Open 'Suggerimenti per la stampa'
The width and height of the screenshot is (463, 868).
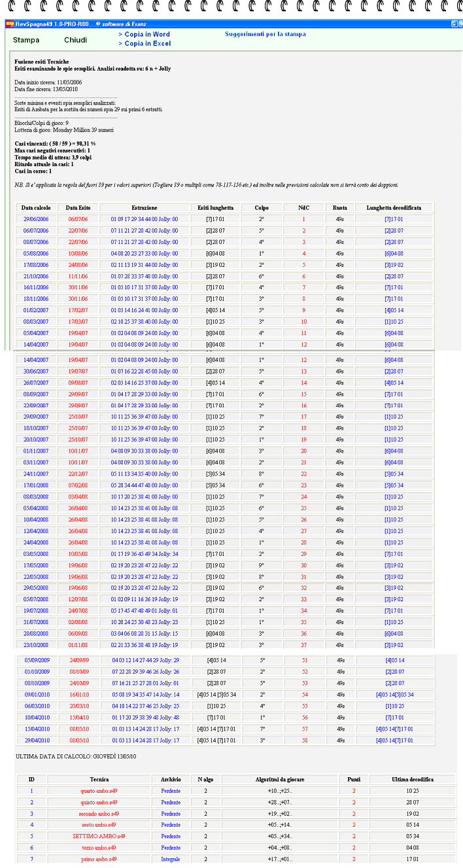pos(266,34)
